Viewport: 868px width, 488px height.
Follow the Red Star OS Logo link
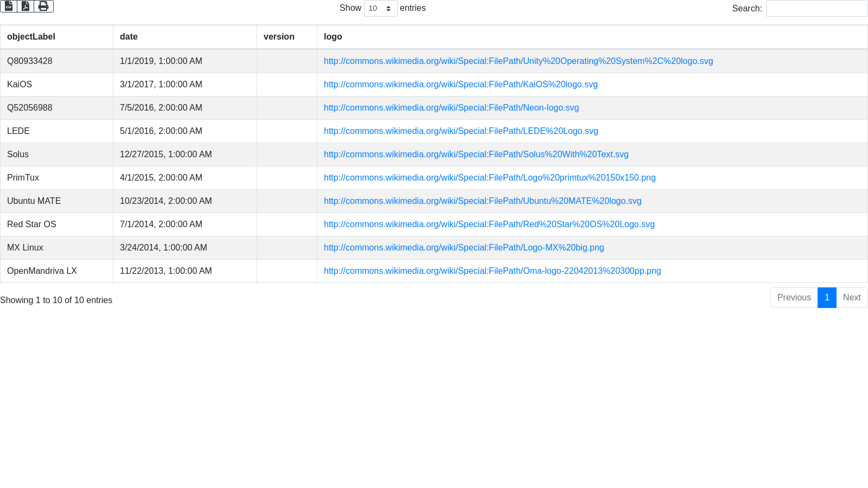[x=489, y=224]
